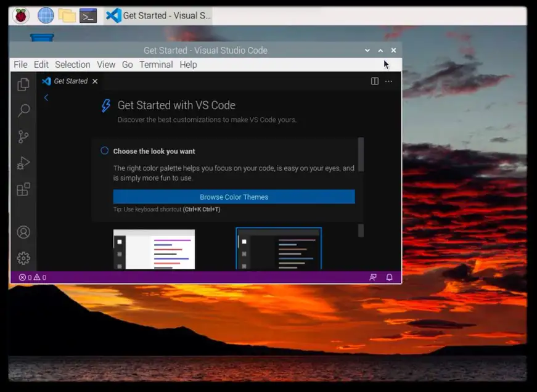Viewport: 537px width, 392px height.
Task: Open the Run and Debug view
Action: [x=23, y=163]
